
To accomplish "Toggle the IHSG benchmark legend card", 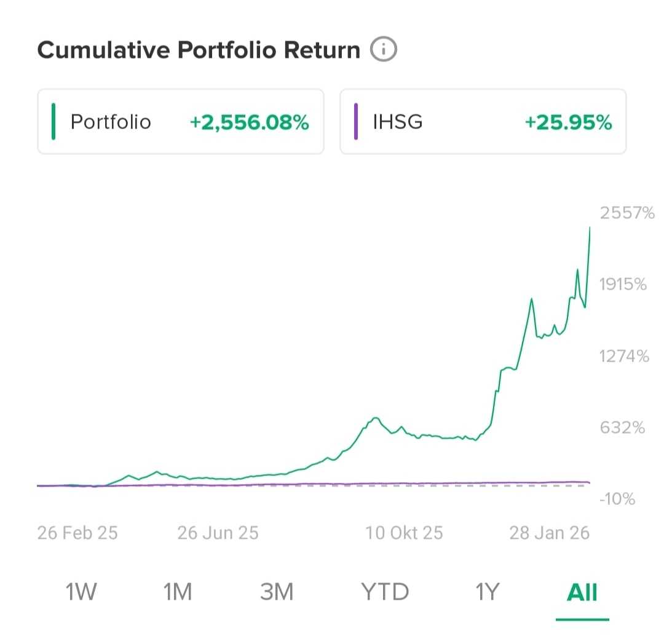I will coord(483,122).
